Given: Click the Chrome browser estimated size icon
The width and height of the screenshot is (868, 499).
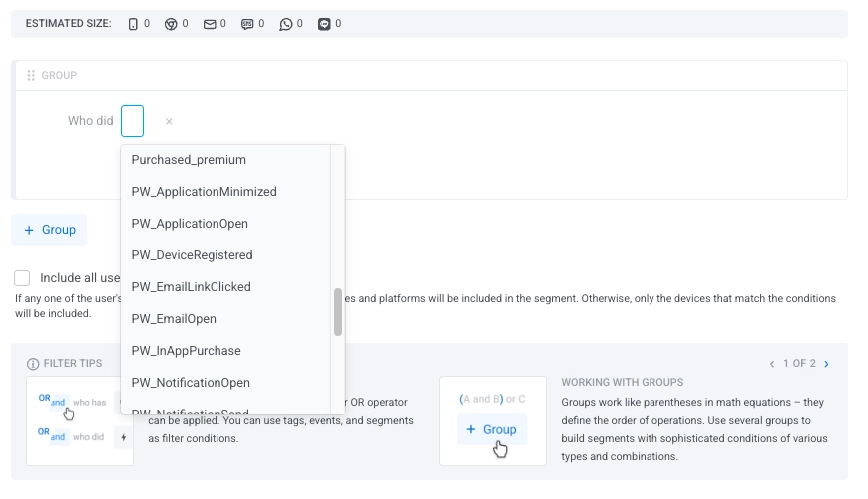Looking at the screenshot, I should click(x=171, y=24).
